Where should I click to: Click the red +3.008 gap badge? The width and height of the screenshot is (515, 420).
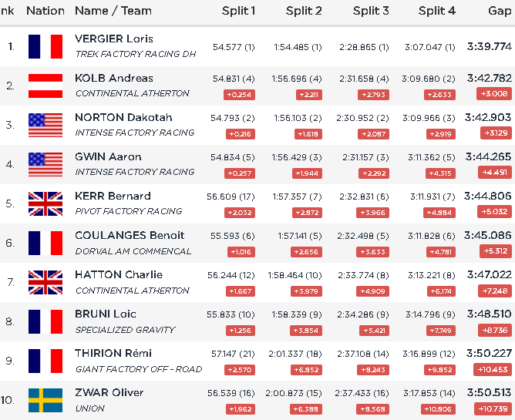[493, 94]
